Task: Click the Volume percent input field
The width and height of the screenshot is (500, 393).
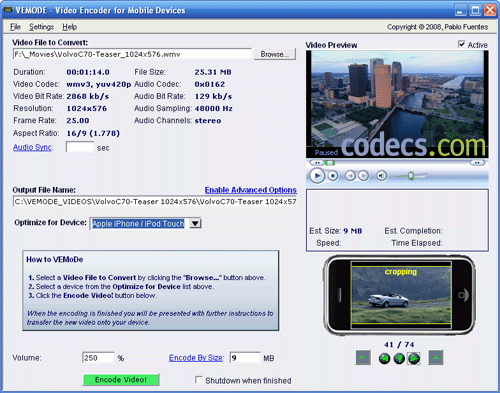Action: click(x=98, y=358)
